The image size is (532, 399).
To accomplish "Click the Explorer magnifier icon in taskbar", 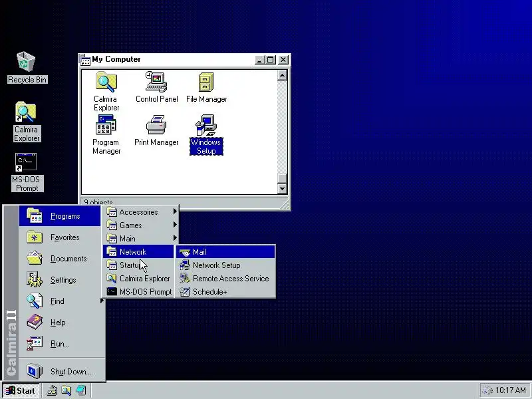I will 66,390.
